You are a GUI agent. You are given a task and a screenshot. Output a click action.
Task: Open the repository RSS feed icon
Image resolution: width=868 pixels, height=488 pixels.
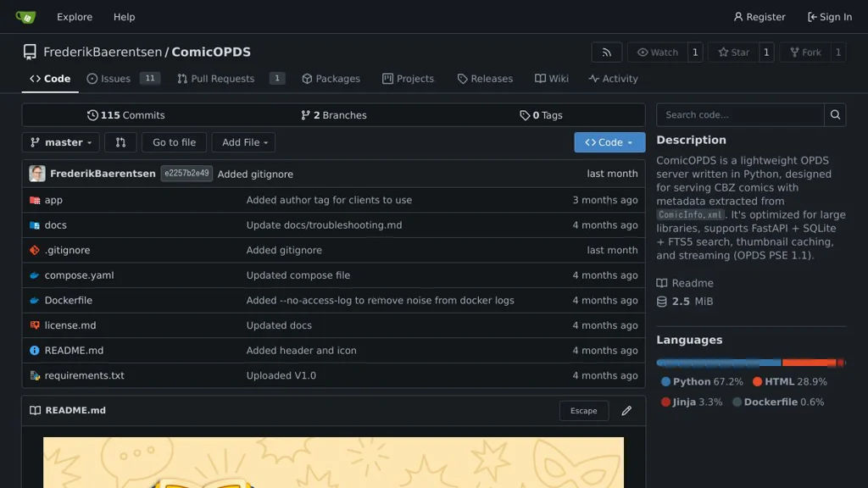[606, 53]
